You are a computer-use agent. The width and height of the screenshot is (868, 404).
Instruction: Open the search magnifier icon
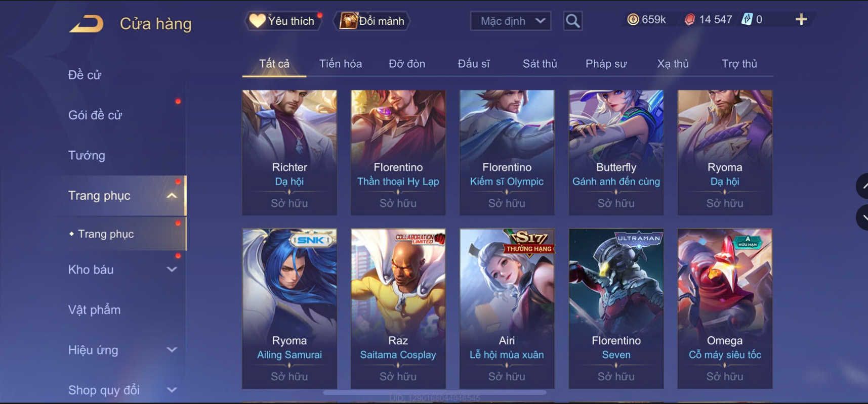pyautogui.click(x=572, y=21)
